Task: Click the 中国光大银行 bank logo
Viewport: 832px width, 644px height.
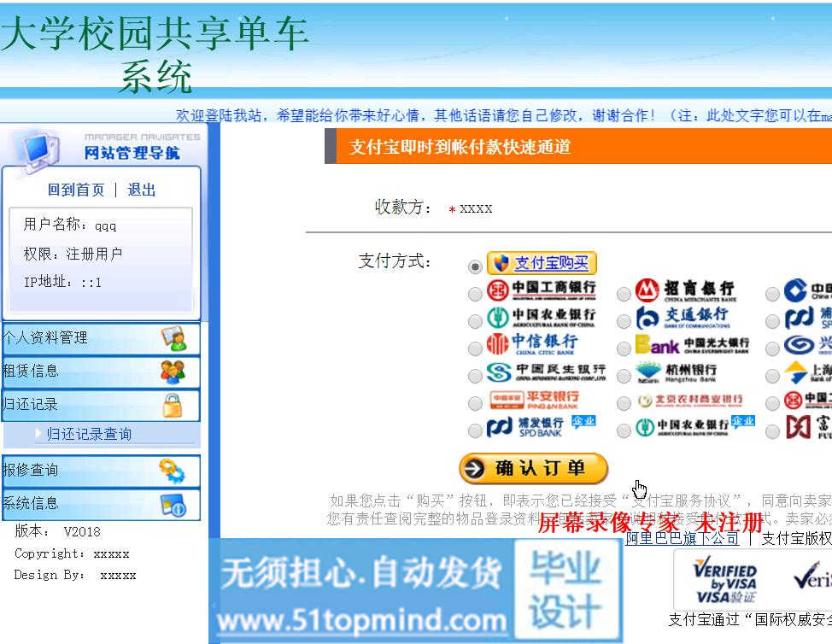Action: click(x=693, y=344)
